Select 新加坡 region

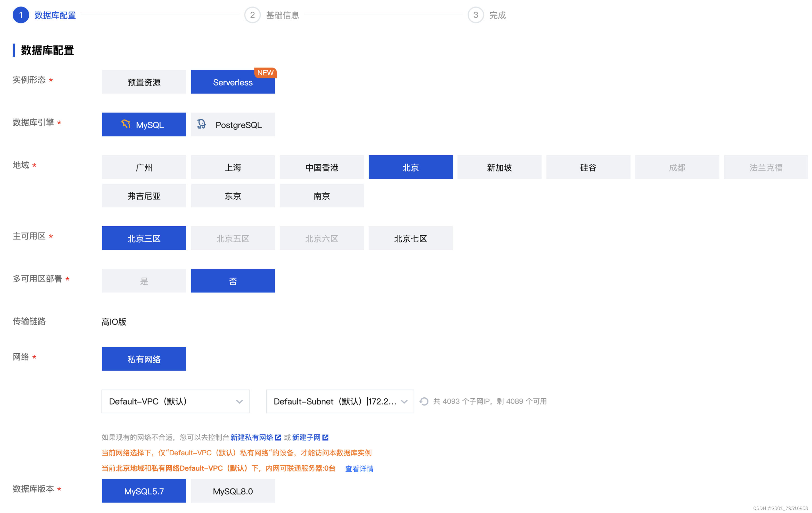click(x=499, y=167)
